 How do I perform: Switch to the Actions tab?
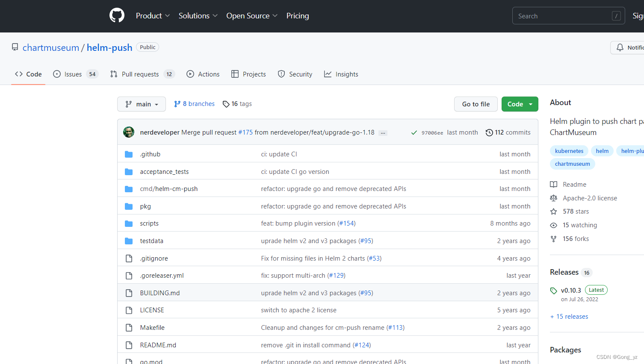pyautogui.click(x=203, y=74)
